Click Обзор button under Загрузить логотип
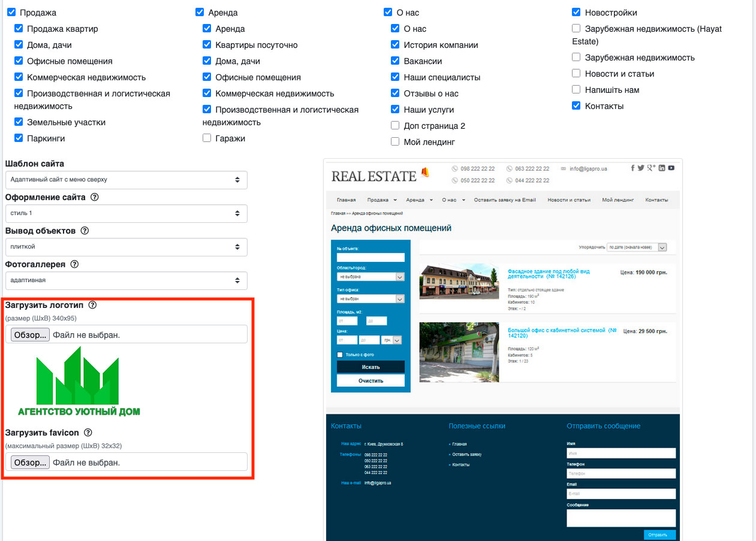This screenshot has height=541, width=756. pos(30,335)
